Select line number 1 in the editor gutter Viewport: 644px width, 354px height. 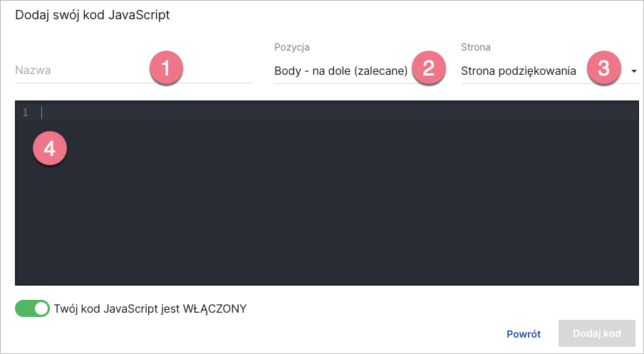point(26,112)
